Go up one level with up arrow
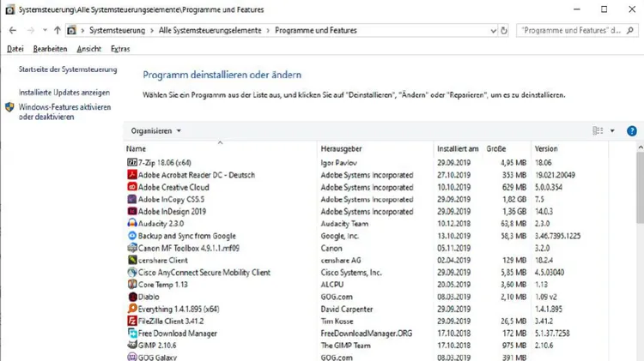The image size is (644, 361). click(x=58, y=30)
